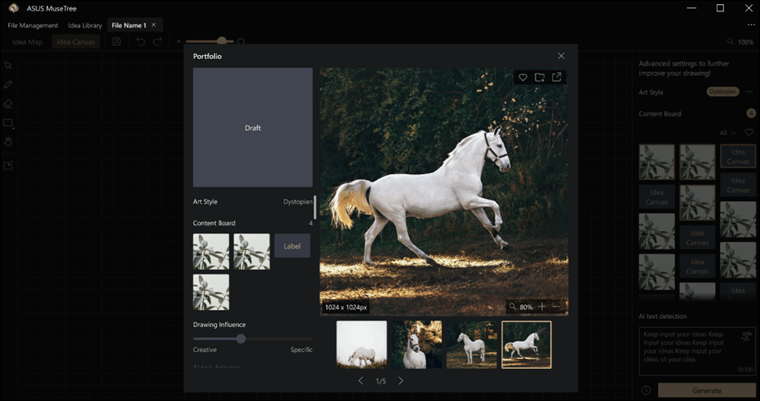Click the zoom magnifier beside 100%
This screenshot has height=401, width=760.
[730, 42]
